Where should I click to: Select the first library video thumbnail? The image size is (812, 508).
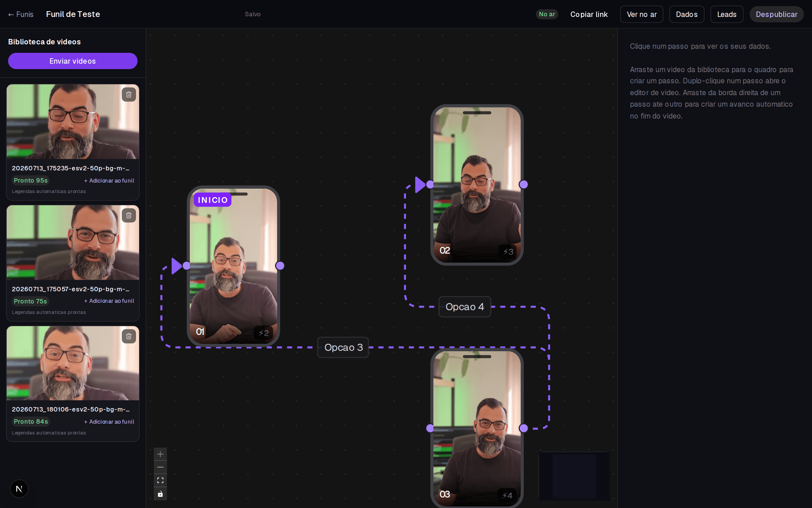(x=73, y=122)
